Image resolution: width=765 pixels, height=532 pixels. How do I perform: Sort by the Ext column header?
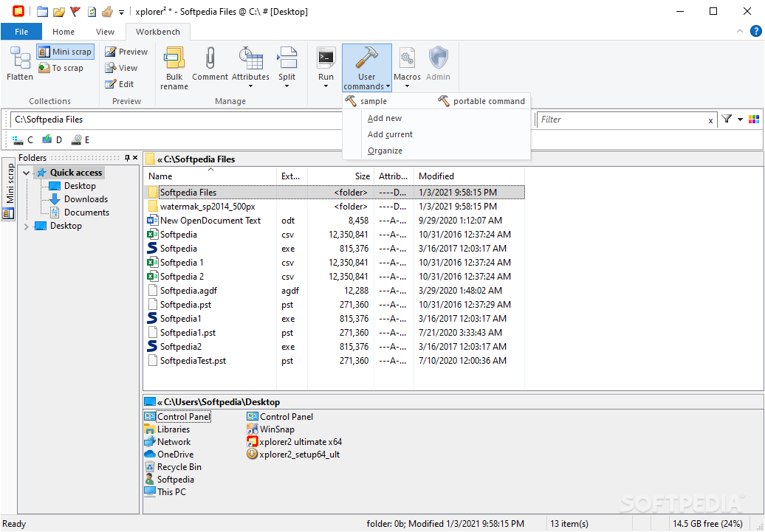pos(292,176)
